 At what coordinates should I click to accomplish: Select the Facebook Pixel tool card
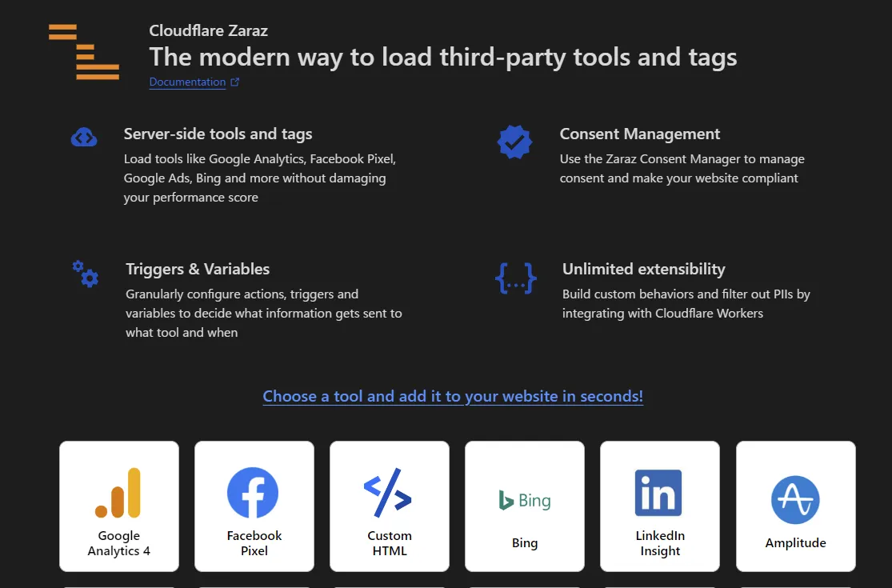(x=254, y=506)
